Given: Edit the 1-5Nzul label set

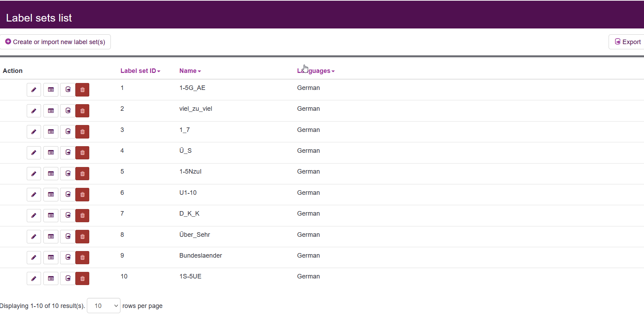Looking at the screenshot, I should (x=34, y=174).
